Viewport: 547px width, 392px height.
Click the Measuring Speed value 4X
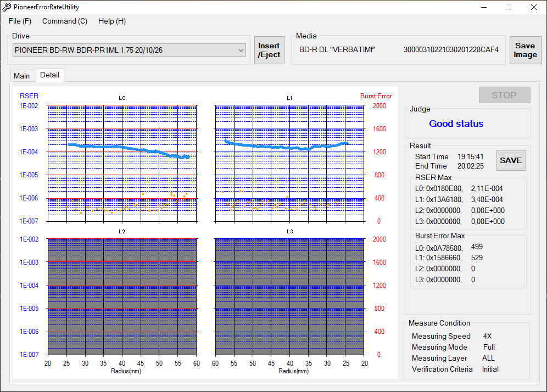click(x=487, y=336)
